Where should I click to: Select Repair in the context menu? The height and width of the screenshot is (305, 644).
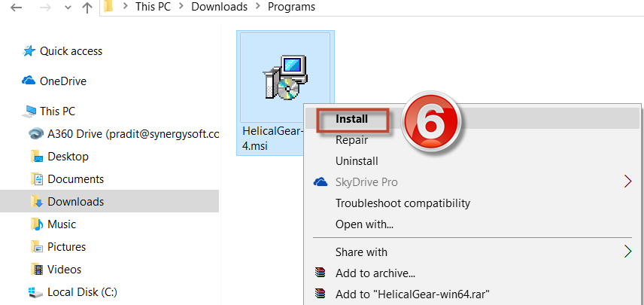tap(351, 140)
